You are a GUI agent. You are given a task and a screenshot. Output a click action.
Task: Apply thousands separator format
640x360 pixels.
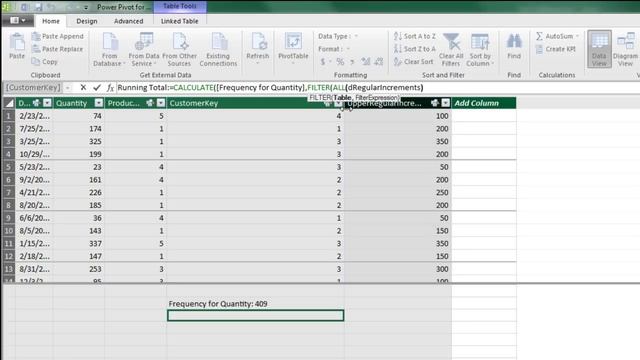[x=352, y=62]
